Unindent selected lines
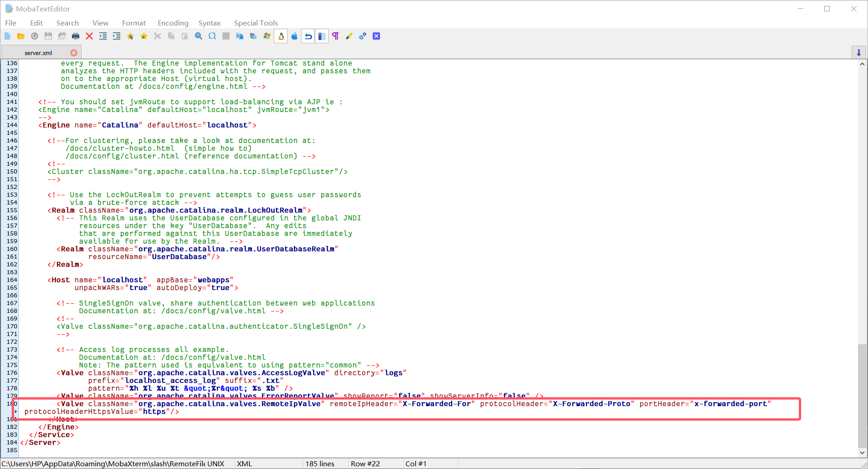The height and width of the screenshot is (469, 868). [x=103, y=36]
